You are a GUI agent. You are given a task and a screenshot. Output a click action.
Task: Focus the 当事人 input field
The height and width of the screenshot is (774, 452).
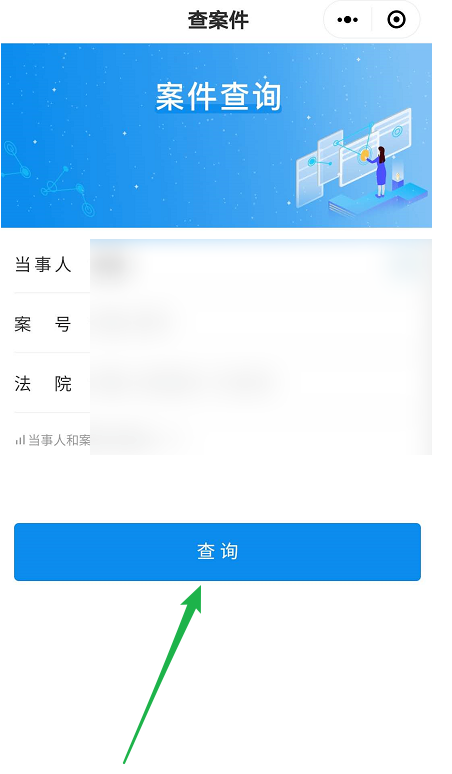point(261,265)
